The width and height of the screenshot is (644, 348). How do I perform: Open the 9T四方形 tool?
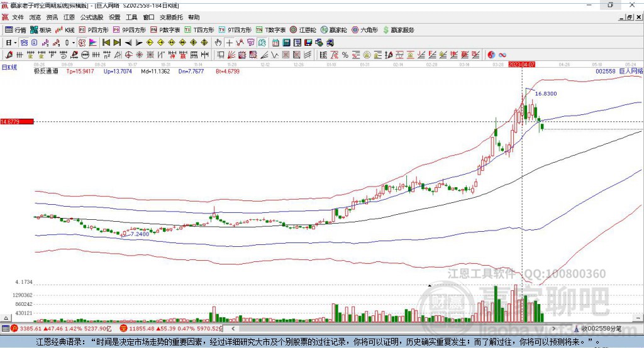(235, 30)
